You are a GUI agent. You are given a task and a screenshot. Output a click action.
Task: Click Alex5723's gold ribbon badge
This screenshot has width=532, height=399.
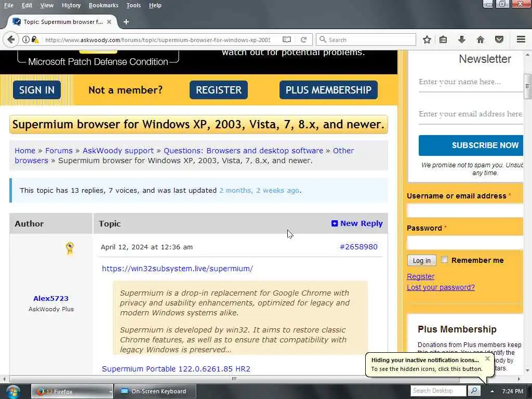coord(70,248)
